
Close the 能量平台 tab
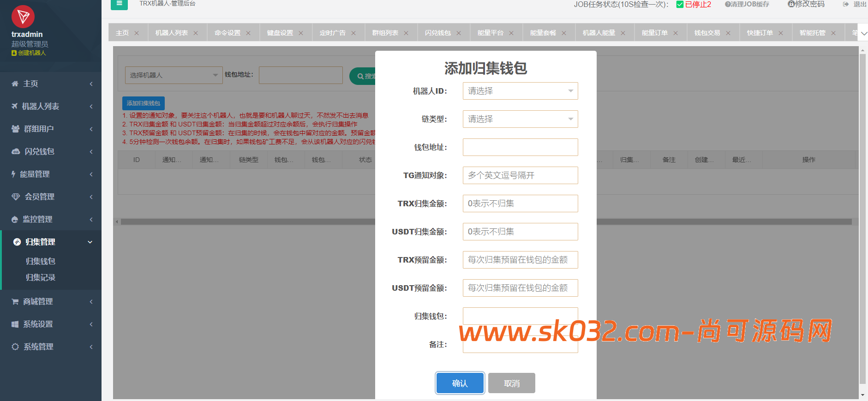tap(511, 33)
